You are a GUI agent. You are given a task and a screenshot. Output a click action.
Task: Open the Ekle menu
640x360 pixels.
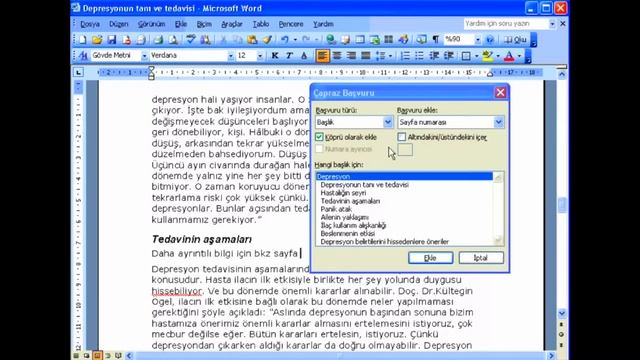pyautogui.click(x=181, y=24)
